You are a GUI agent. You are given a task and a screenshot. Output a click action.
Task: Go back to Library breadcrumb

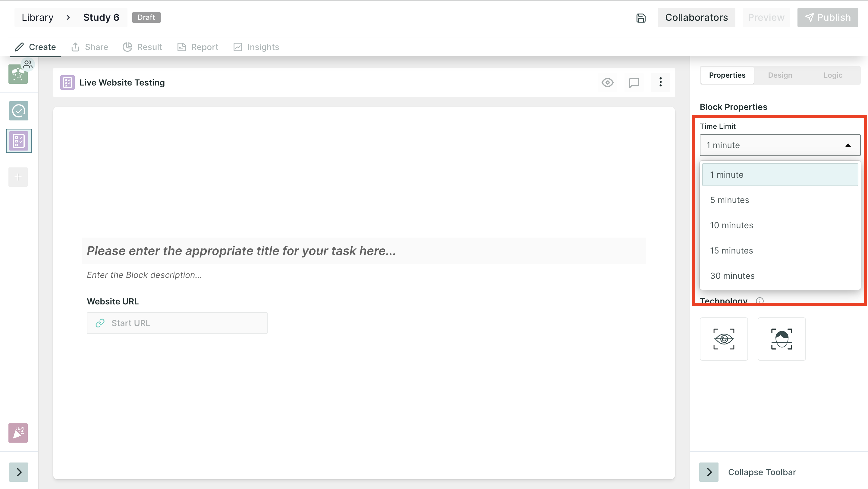[37, 17]
